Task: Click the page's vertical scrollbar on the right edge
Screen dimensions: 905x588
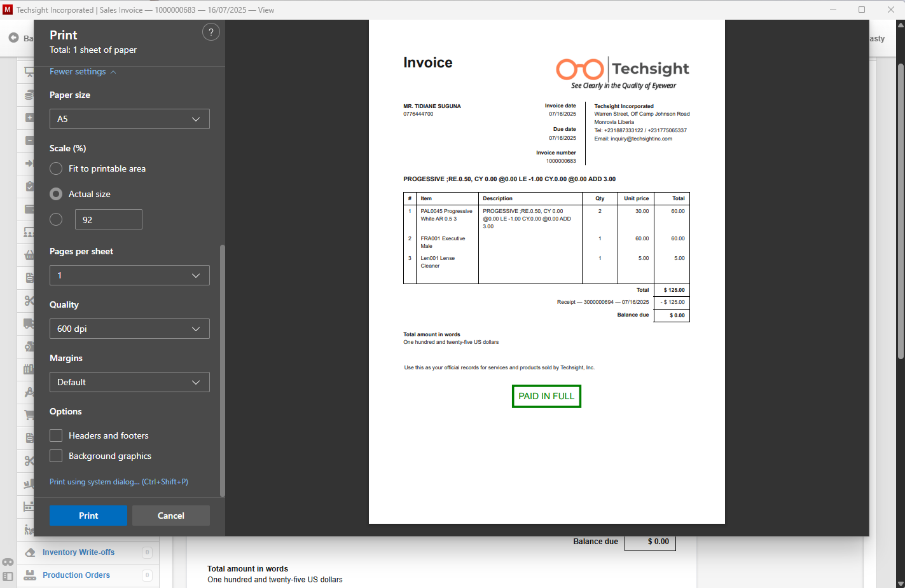Action: (901, 212)
